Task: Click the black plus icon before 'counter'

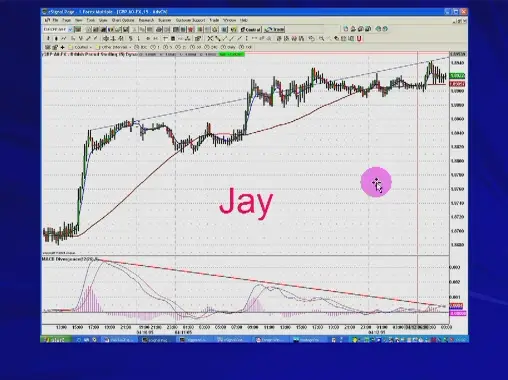Action: 62,47
